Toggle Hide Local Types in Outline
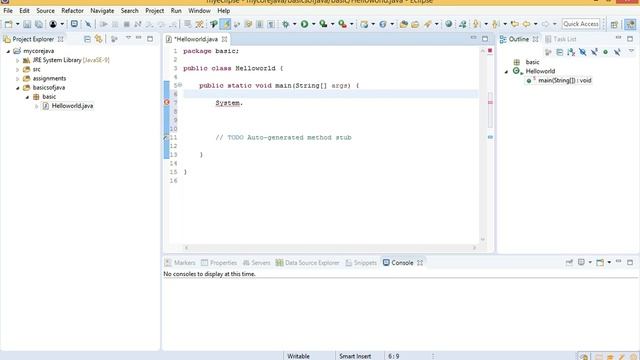The height and width of the screenshot is (360, 640). 617,52
